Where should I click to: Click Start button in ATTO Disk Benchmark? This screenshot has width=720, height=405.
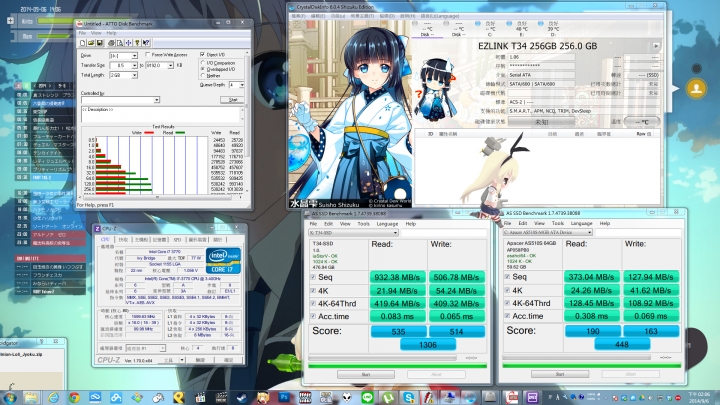click(232, 100)
